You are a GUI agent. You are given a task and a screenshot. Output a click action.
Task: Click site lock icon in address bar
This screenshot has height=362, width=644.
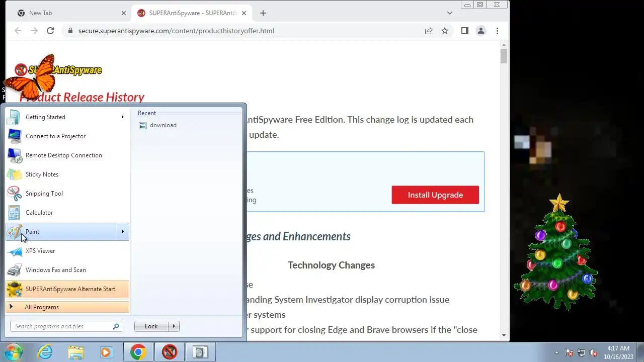coord(70,31)
